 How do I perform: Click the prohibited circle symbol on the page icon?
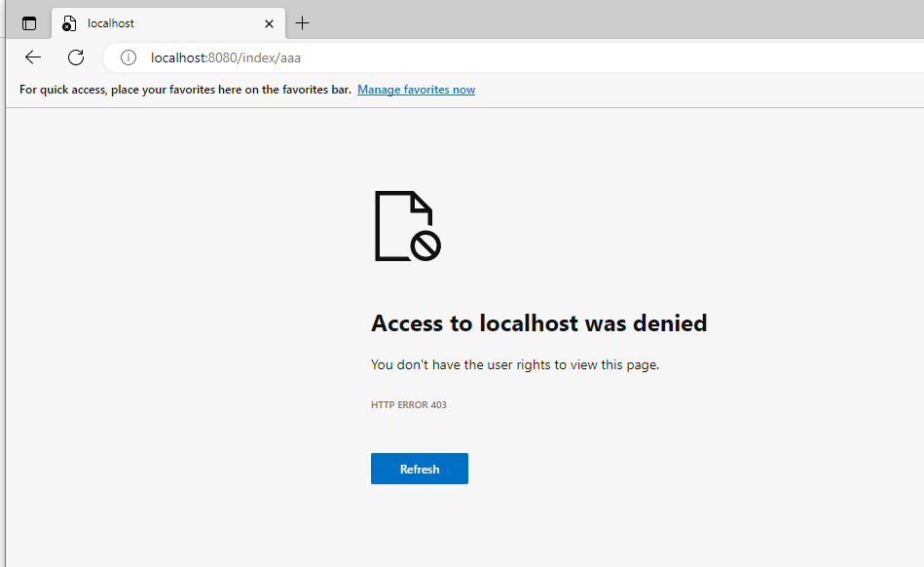(x=425, y=246)
